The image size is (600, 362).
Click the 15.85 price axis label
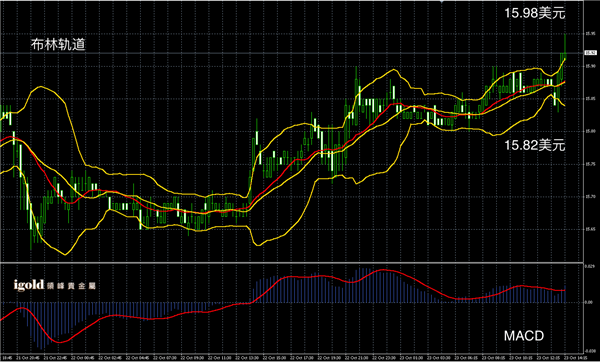(589, 99)
